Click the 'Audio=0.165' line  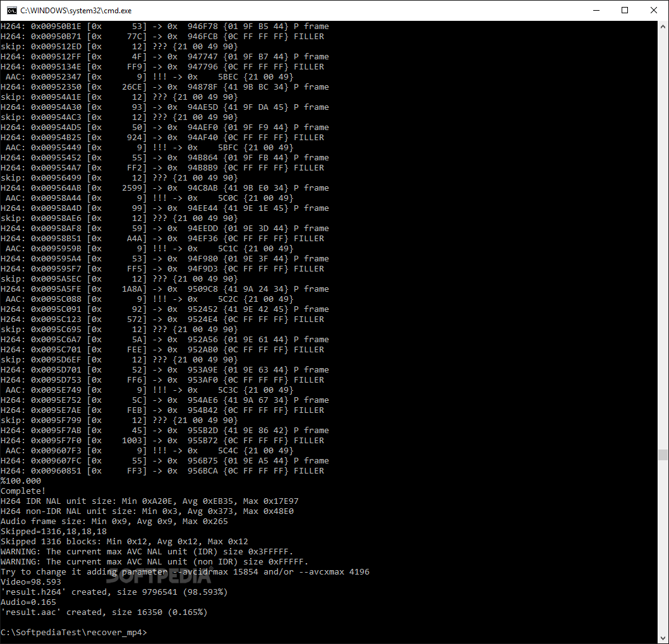[x=28, y=602]
